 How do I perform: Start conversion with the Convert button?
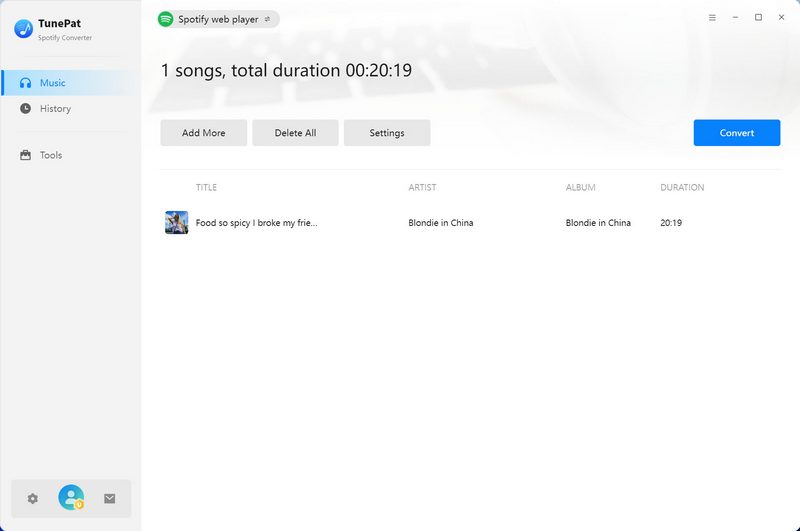pyautogui.click(x=736, y=133)
